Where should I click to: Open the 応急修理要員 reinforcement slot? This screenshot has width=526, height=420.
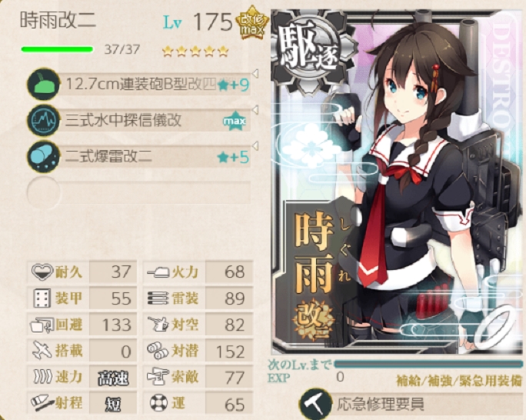[x=411, y=405]
